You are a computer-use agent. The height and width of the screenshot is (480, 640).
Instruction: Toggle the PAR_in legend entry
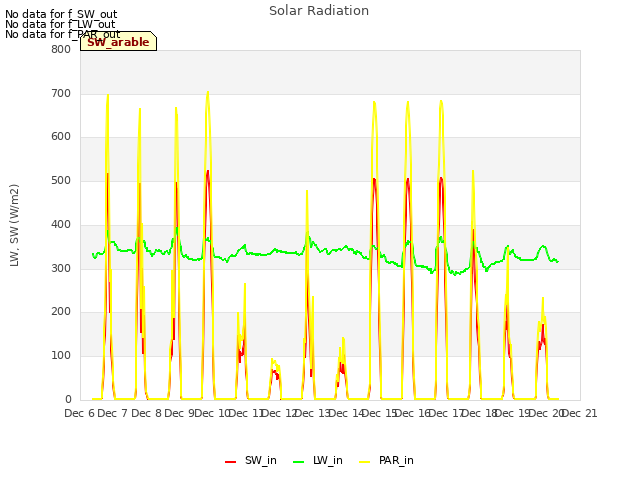click(x=386, y=460)
